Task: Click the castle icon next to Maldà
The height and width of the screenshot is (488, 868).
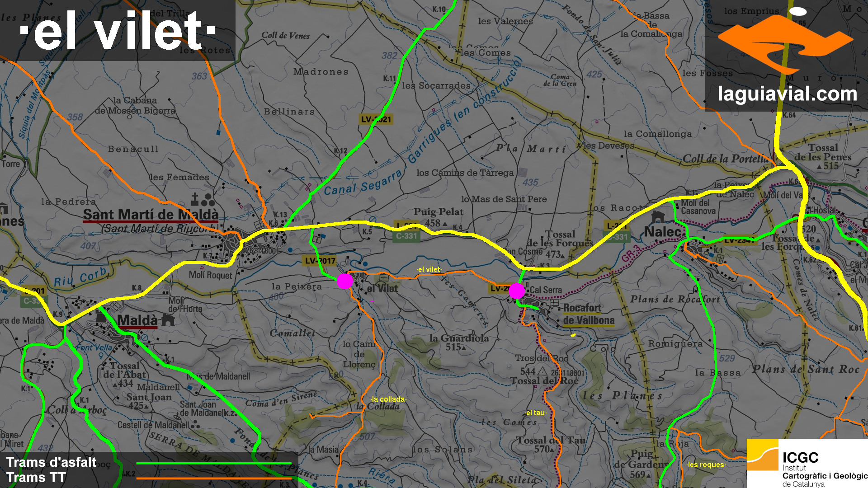Action: click(x=168, y=320)
